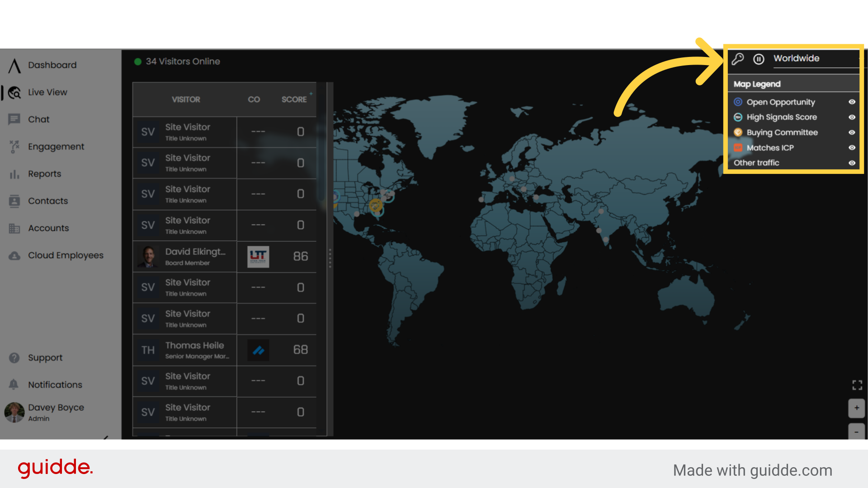Sort by the VISITOR column header
Image resolution: width=868 pixels, height=488 pixels.
(x=186, y=99)
